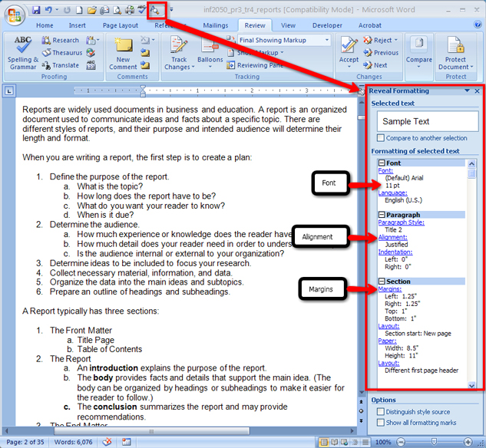Viewport: 486px width, 448px height.
Task: Click the zoom slider handle
Action: (x=435, y=442)
